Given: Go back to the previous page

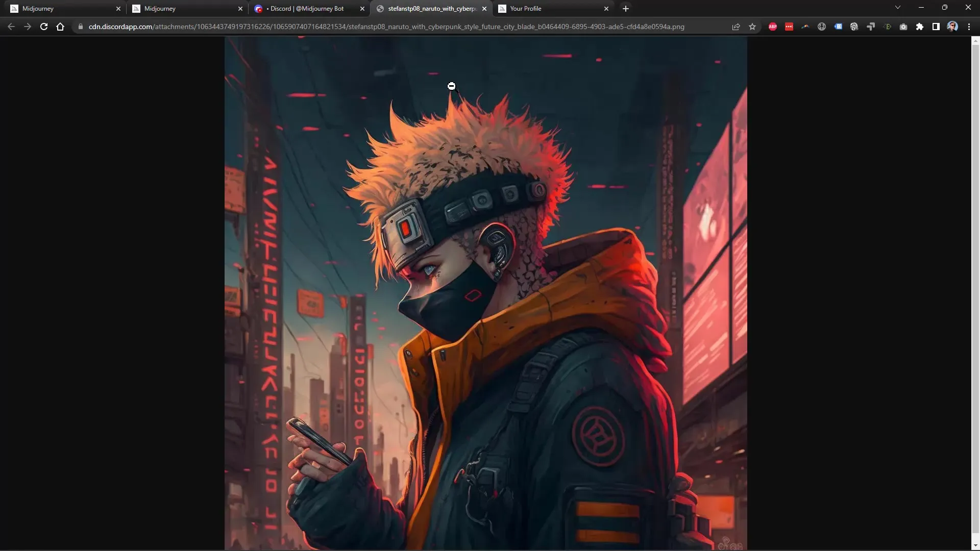Looking at the screenshot, I should pyautogui.click(x=11, y=27).
